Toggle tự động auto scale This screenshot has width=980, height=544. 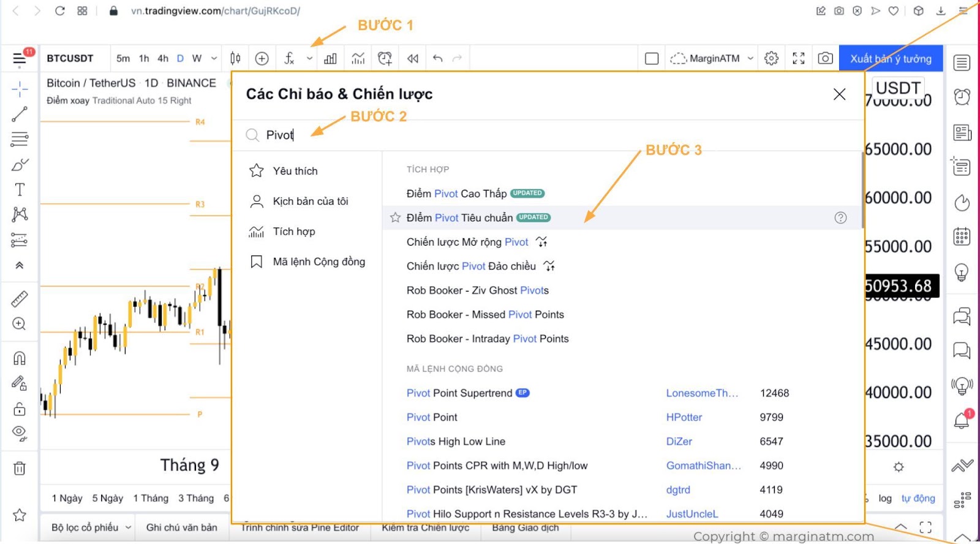[x=918, y=498]
